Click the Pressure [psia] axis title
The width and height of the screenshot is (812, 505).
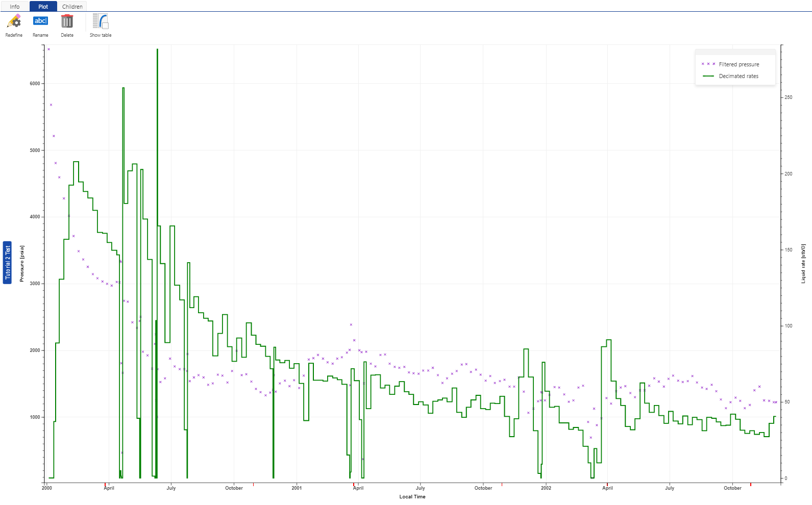pyautogui.click(x=22, y=264)
